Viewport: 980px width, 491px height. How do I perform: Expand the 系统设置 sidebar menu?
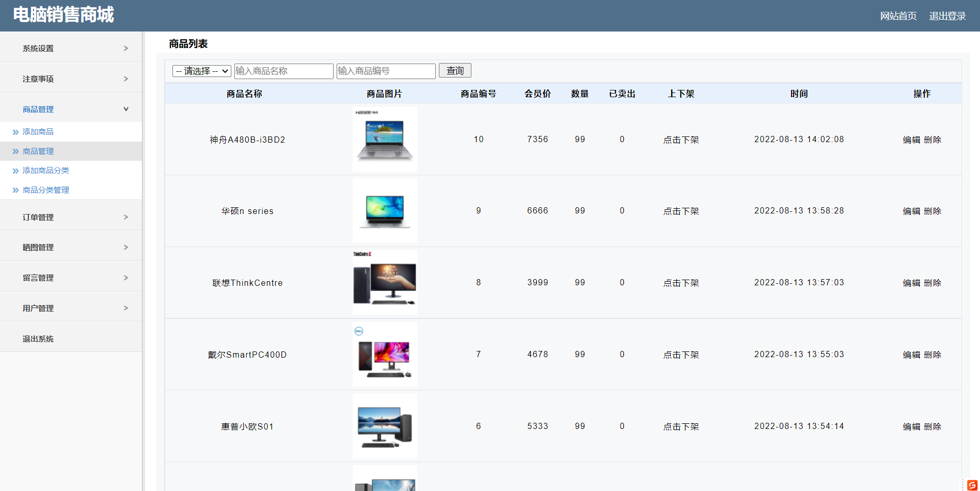pos(71,48)
